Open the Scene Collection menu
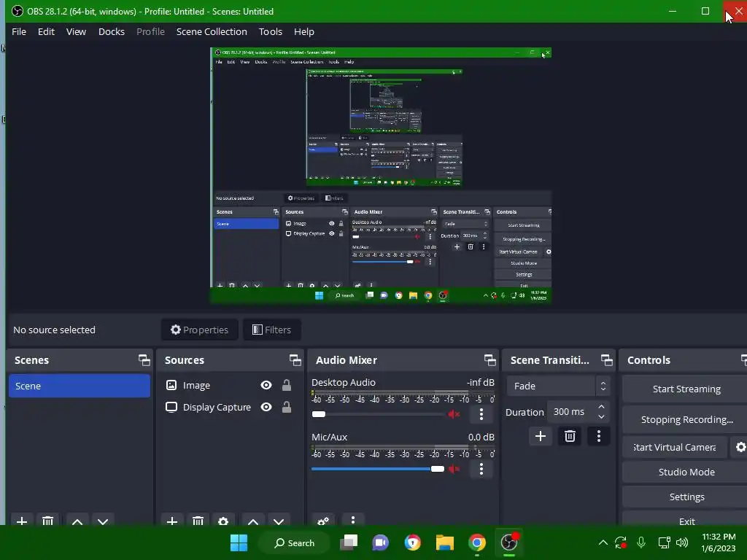The image size is (747, 560). pyautogui.click(x=212, y=31)
